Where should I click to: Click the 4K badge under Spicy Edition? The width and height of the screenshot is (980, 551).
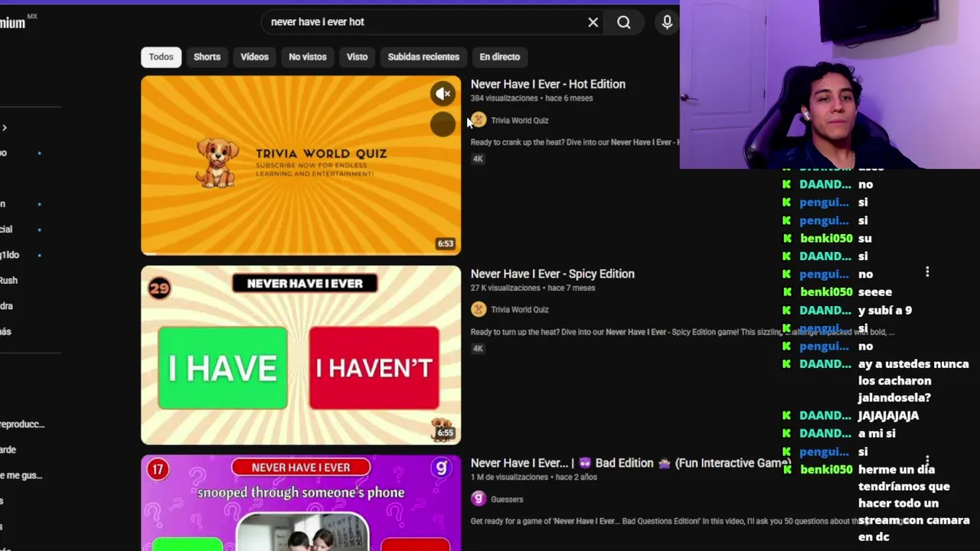pos(478,348)
